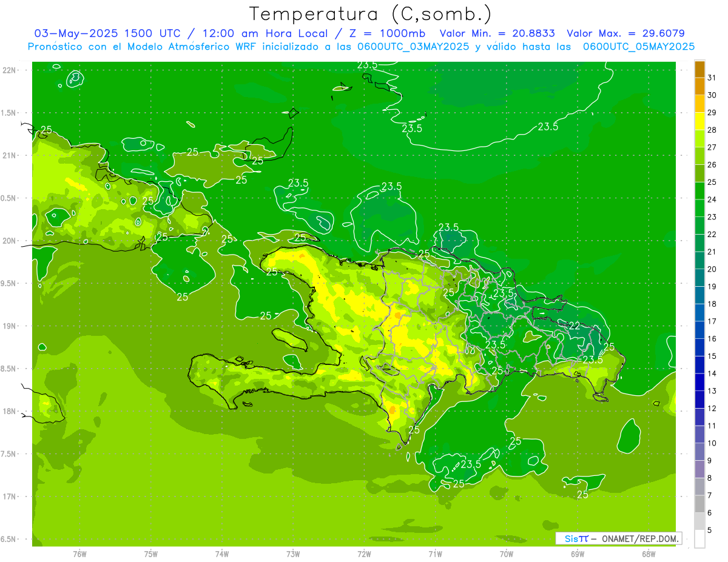Click the '74W' longitude axis label
The width and height of the screenshot is (728, 562).
click(222, 554)
